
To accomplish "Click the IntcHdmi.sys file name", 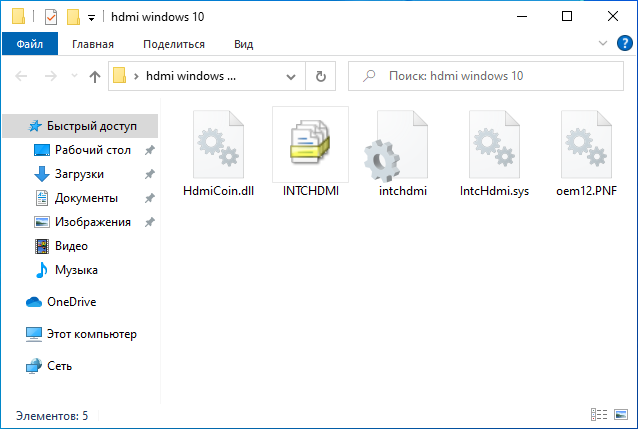I will tap(494, 191).
